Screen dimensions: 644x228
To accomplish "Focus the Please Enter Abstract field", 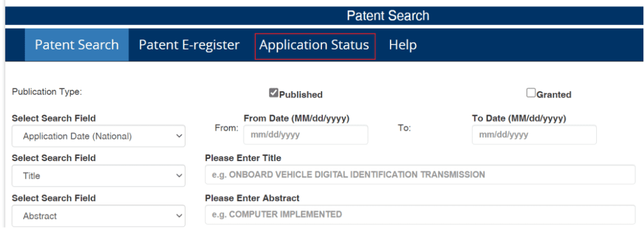I will [420, 214].
